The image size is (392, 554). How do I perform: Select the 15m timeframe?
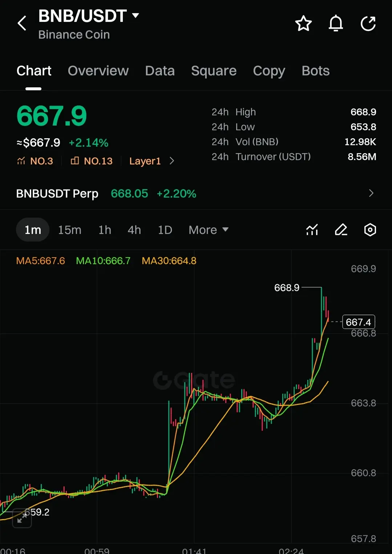click(70, 230)
